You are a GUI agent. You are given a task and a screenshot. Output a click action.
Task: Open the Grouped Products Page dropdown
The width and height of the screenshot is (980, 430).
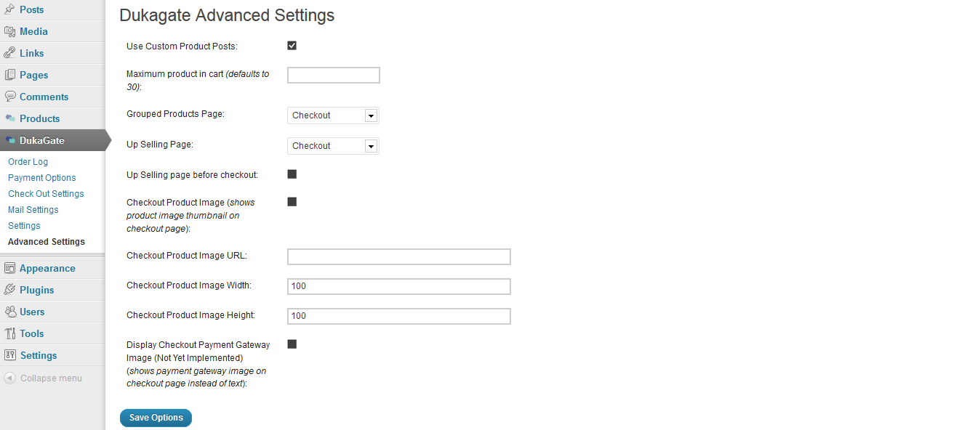333,115
